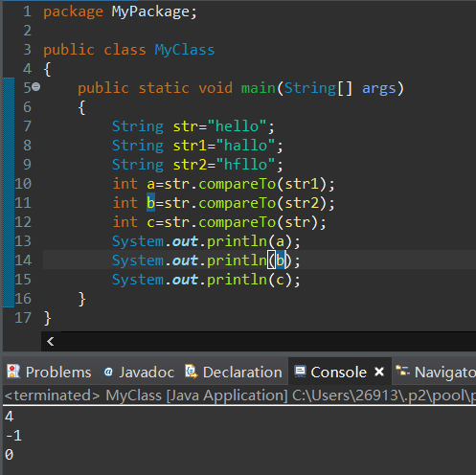The image size is (476, 475).
Task: Click the MyClass class name
Action: (x=185, y=50)
